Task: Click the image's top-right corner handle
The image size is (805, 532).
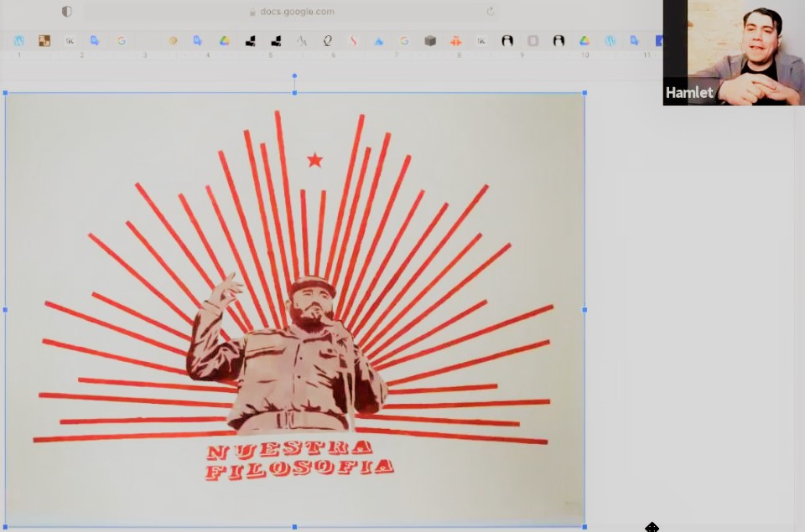Action: pos(584,93)
